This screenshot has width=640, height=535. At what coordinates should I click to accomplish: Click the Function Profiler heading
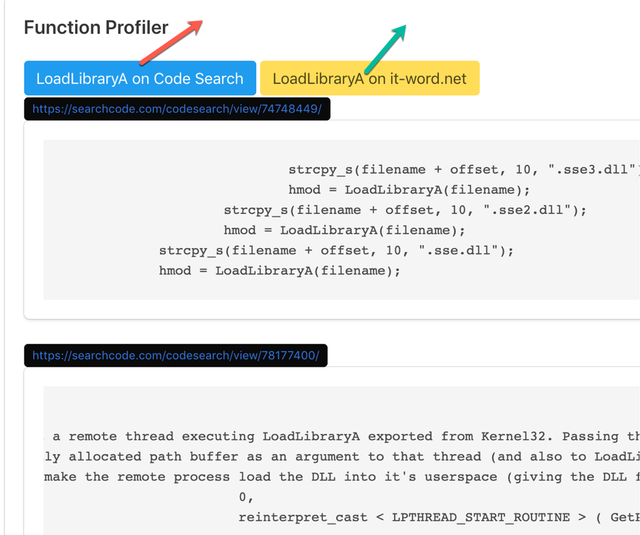(96, 28)
